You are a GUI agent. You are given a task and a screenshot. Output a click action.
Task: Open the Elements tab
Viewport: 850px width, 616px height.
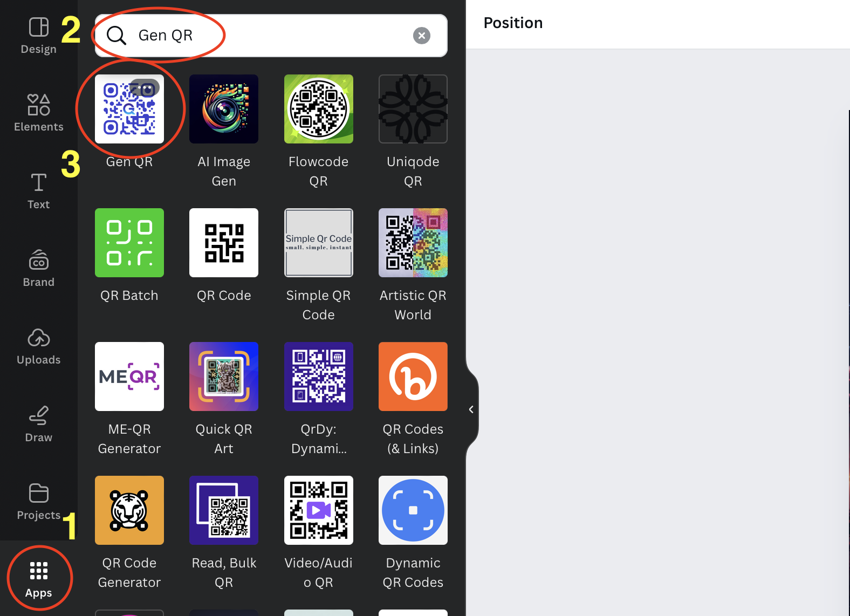coord(39,113)
